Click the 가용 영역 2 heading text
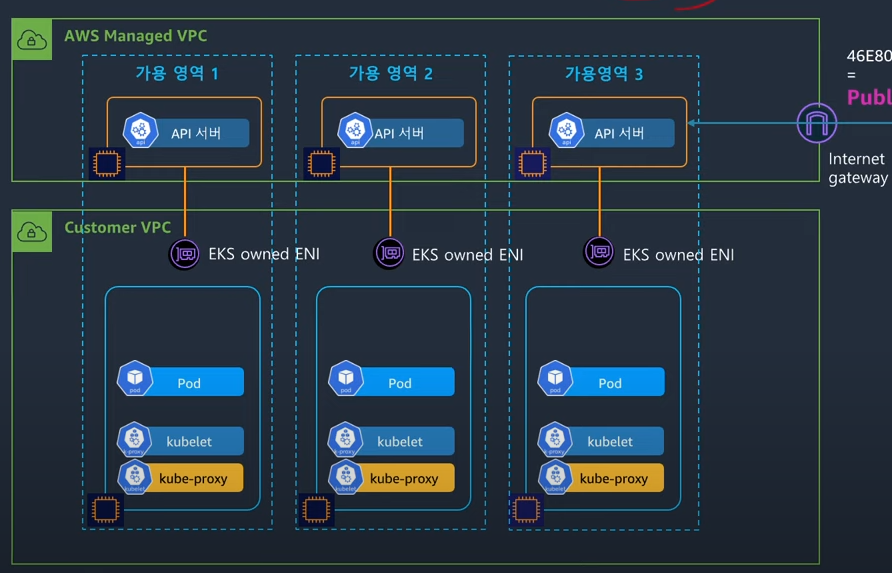This screenshot has width=892, height=573. coord(390,73)
